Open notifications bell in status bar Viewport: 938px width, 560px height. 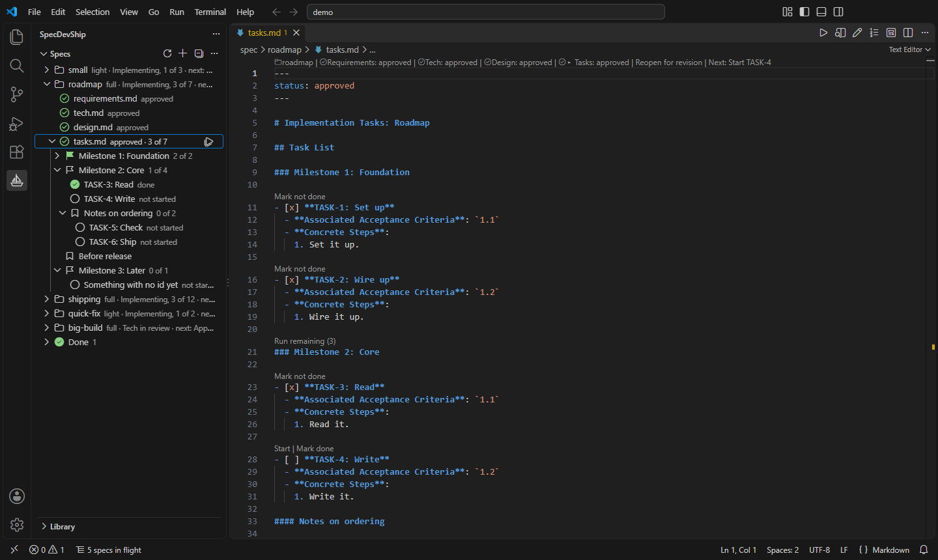point(924,550)
